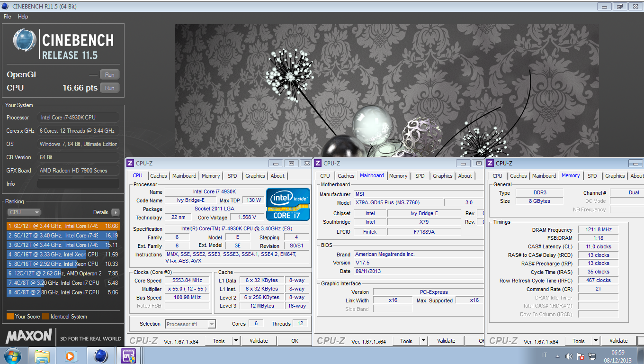Click the Core Speed 5553.84 MHz value
The height and width of the screenshot is (364, 644).
click(187, 281)
